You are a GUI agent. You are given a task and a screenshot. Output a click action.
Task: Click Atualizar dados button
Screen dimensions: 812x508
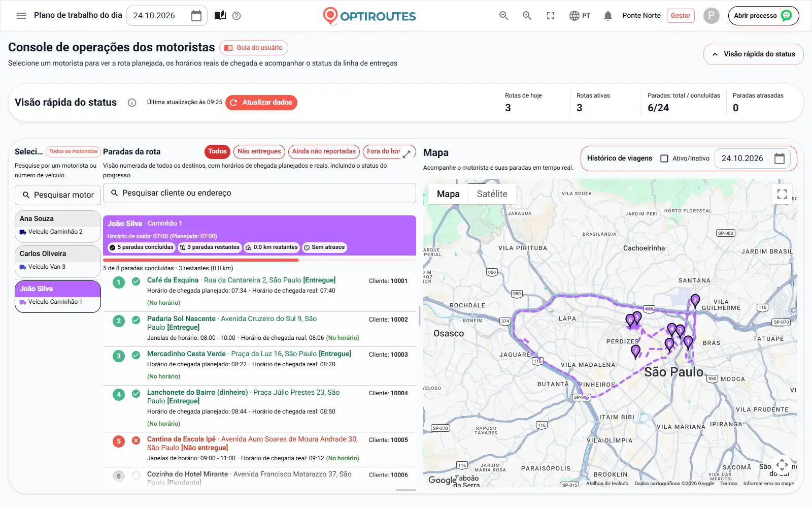point(261,103)
